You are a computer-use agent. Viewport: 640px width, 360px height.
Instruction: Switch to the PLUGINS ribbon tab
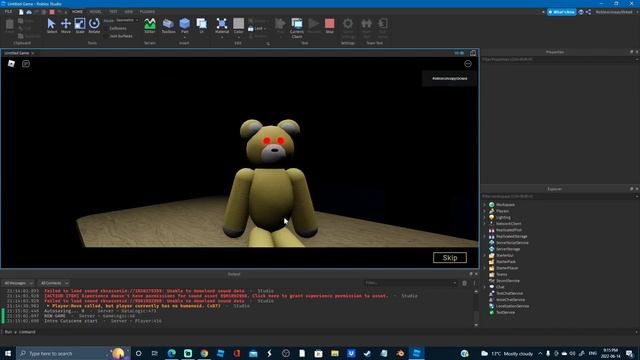(x=147, y=12)
